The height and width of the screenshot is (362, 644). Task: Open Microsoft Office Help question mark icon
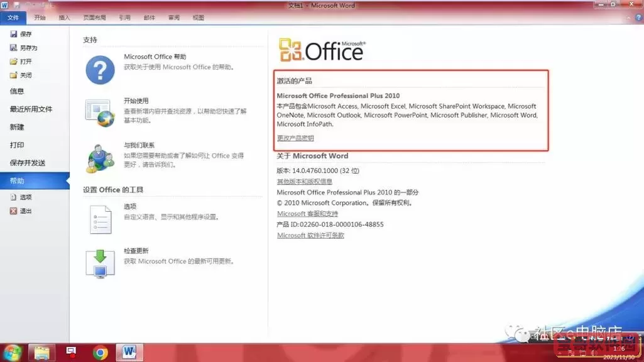[101, 70]
